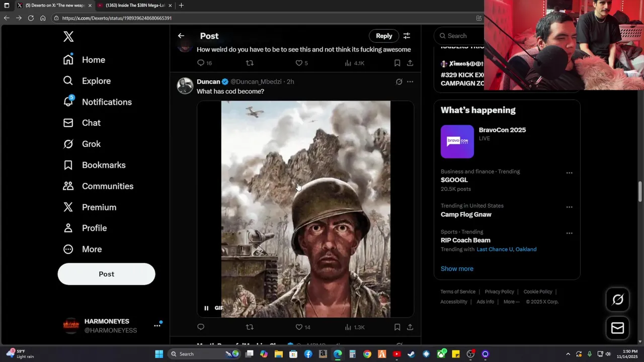Open the floating Grok button
Screen dimensions: 644x362
(x=617, y=300)
